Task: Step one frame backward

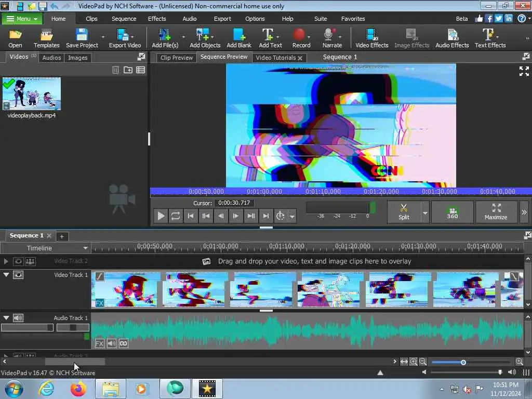Action: click(220, 216)
